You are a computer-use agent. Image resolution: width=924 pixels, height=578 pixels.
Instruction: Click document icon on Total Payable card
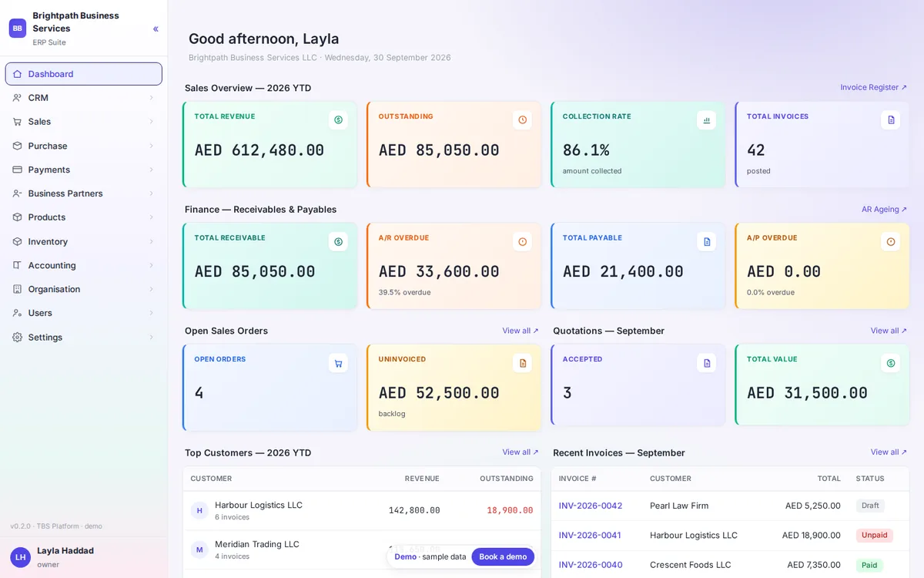tap(706, 242)
